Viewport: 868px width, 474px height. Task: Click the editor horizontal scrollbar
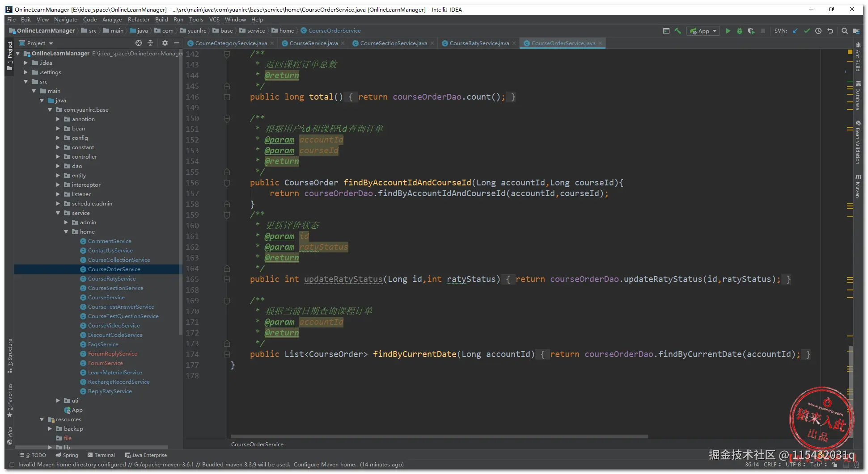(439, 436)
